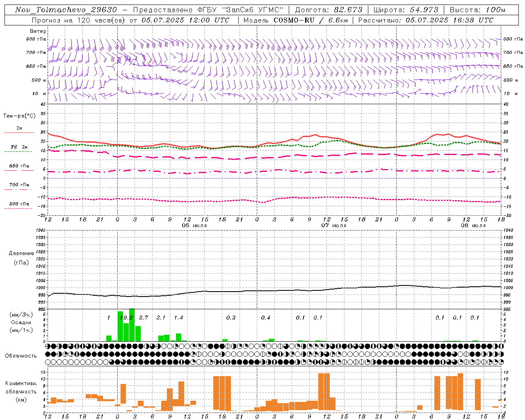Click the station name Nov_Tolmachevo_29630
This screenshot has width=525, height=420.
tap(66, 10)
